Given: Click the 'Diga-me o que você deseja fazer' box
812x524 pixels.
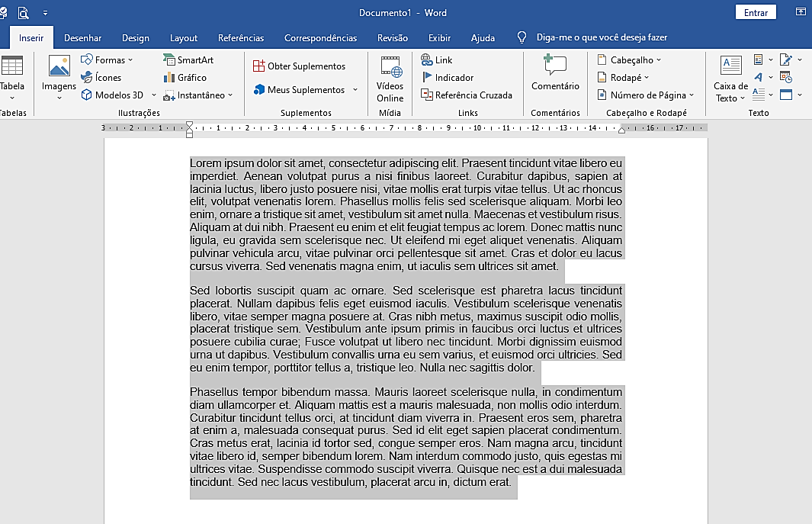Looking at the screenshot, I should pyautogui.click(x=602, y=37).
